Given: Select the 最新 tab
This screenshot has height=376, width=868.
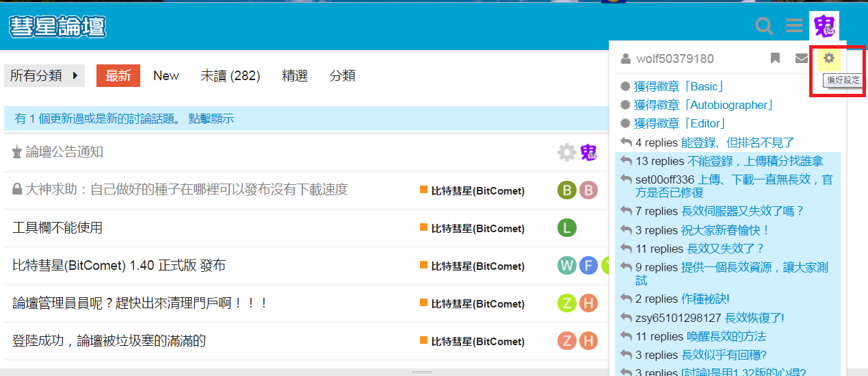Looking at the screenshot, I should point(118,76).
